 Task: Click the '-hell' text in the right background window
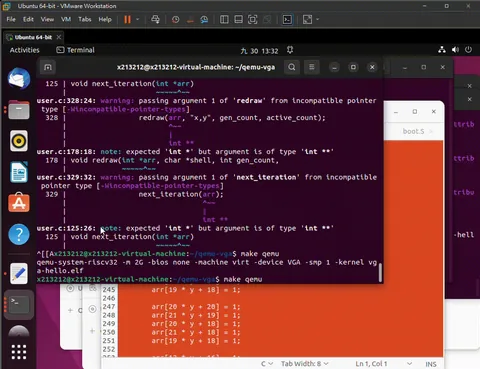tap(464, 235)
